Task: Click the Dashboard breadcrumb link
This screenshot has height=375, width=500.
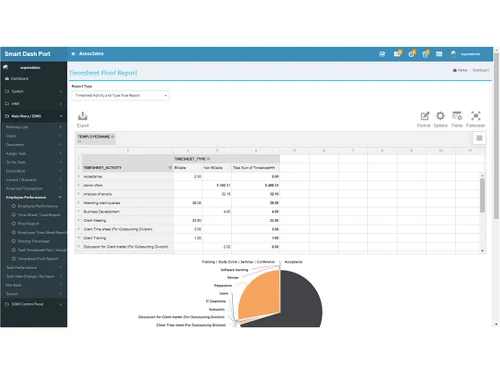Action: [481, 70]
